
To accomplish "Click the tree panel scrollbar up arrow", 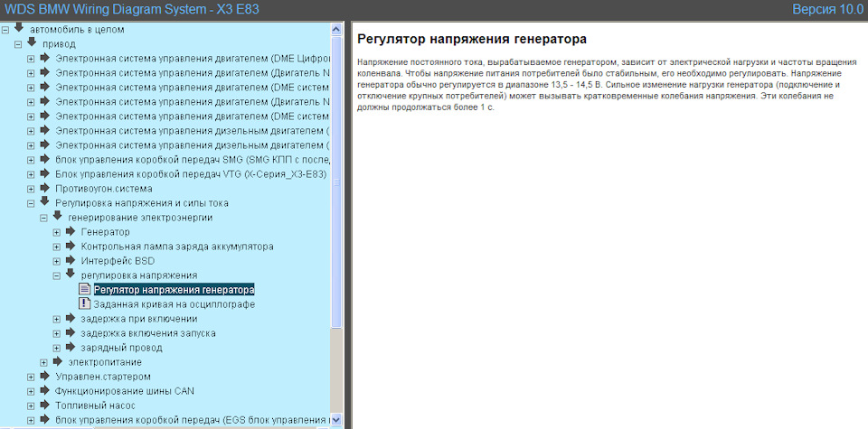I will click(x=336, y=29).
